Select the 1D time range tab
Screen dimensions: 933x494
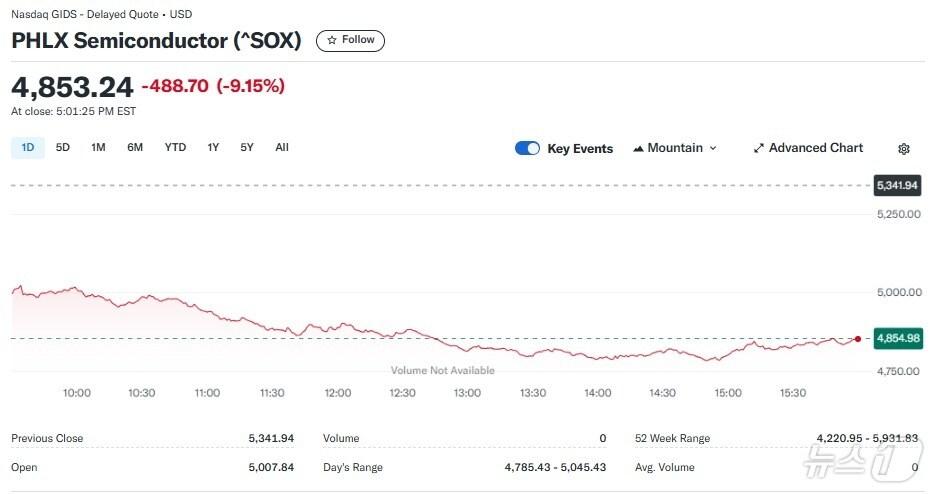[x=28, y=148]
